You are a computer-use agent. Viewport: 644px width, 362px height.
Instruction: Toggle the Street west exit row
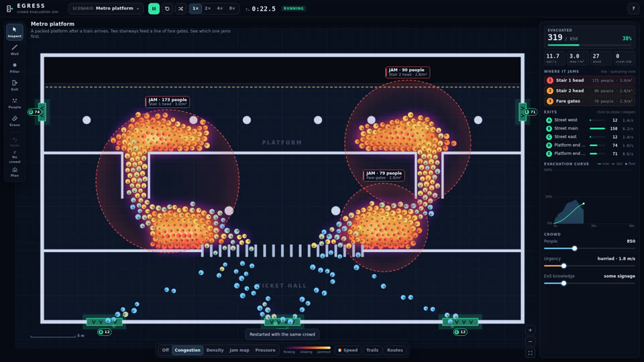click(x=590, y=120)
